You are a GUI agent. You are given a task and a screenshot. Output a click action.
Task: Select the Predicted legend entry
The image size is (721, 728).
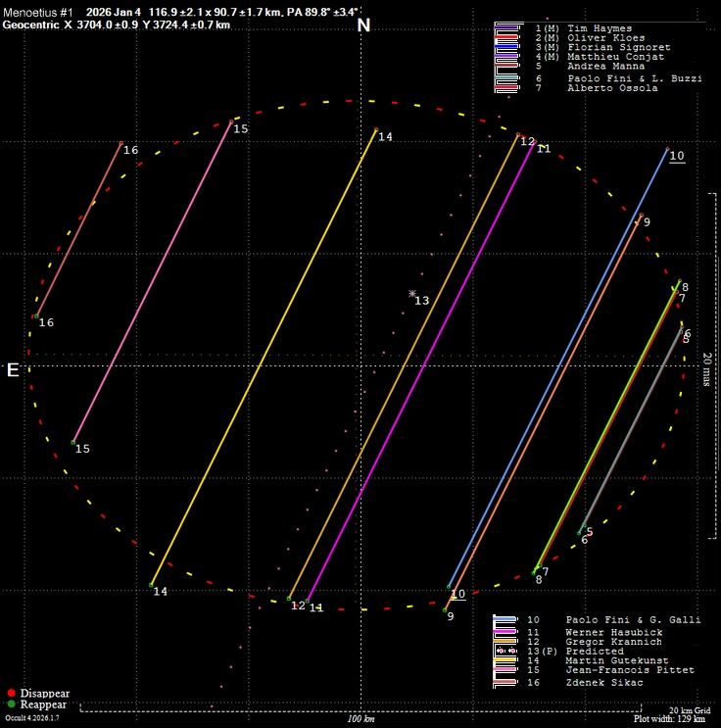click(x=595, y=652)
